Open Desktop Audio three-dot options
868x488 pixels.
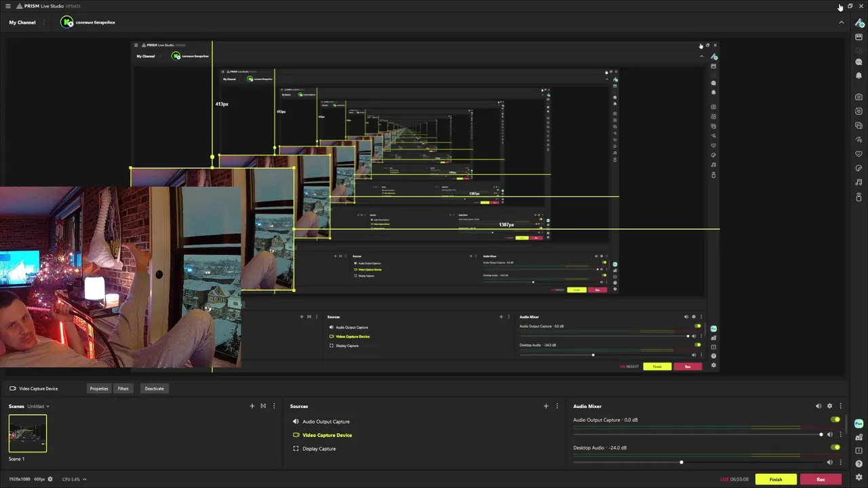(x=840, y=462)
